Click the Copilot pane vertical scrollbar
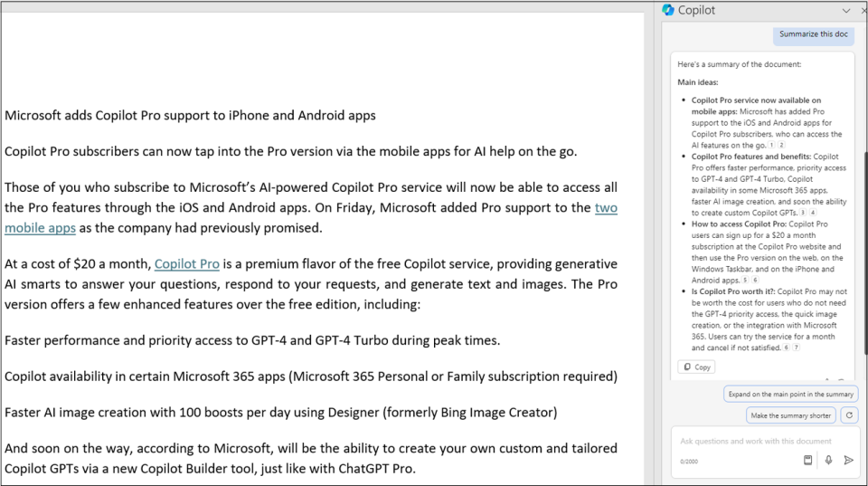 coord(865,253)
